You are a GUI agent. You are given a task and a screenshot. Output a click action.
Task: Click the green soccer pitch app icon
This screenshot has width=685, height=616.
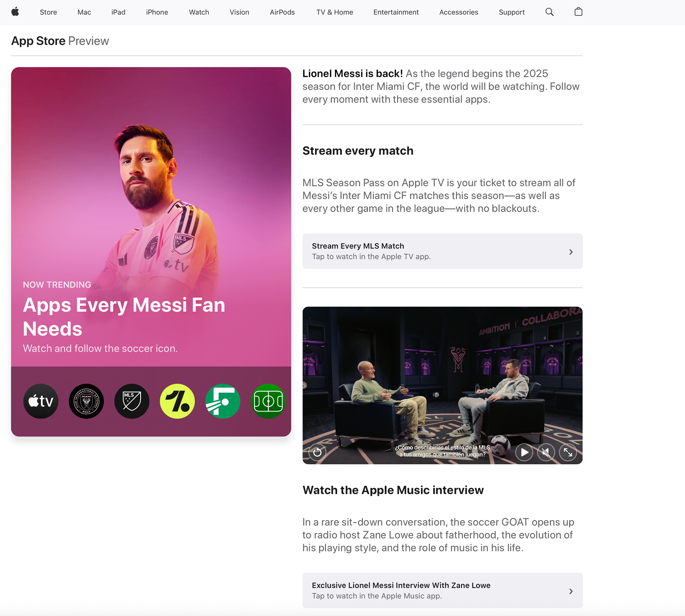(268, 401)
